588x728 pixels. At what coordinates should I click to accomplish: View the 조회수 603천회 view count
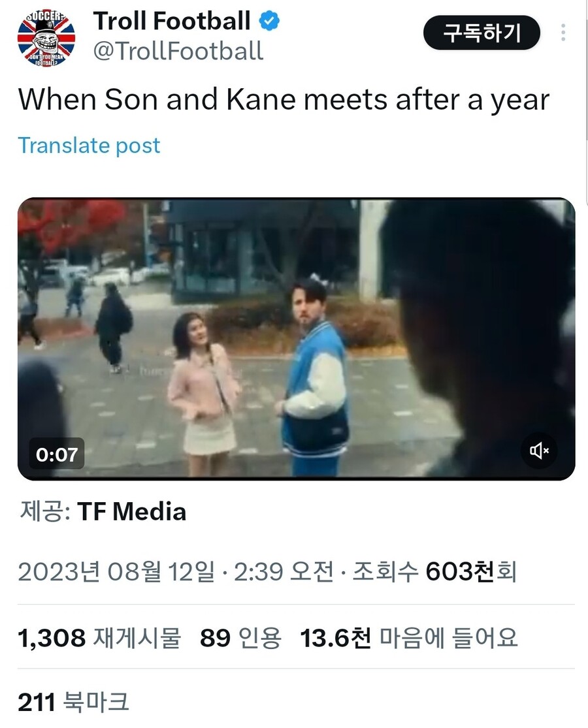tap(434, 572)
